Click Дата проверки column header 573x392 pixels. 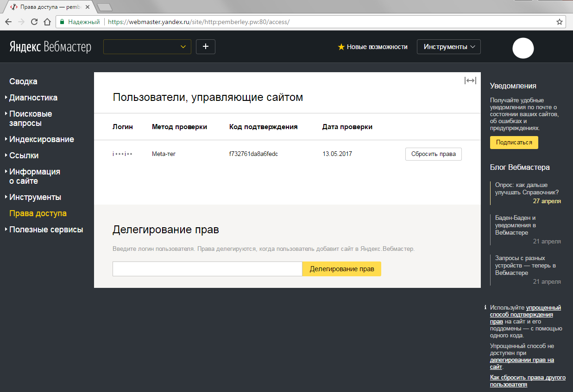347,127
